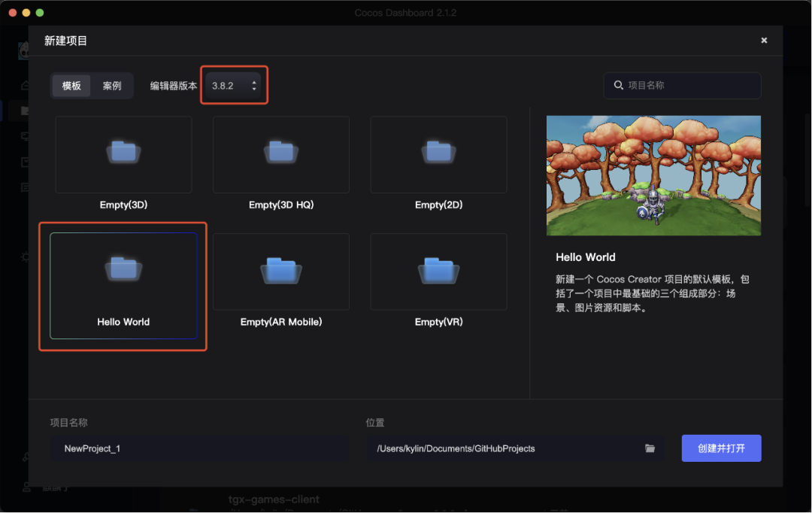
Task: Click the Hello World preview image
Action: coord(653,176)
